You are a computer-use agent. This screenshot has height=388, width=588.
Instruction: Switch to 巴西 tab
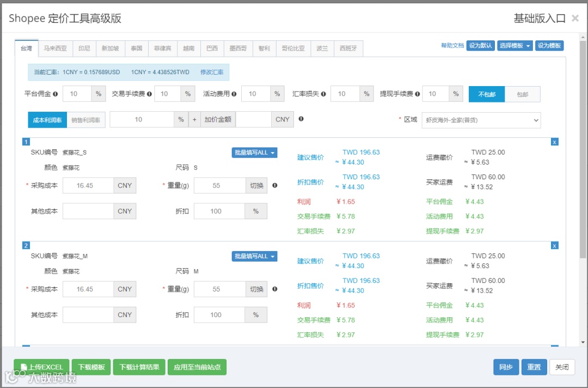pyautogui.click(x=212, y=48)
